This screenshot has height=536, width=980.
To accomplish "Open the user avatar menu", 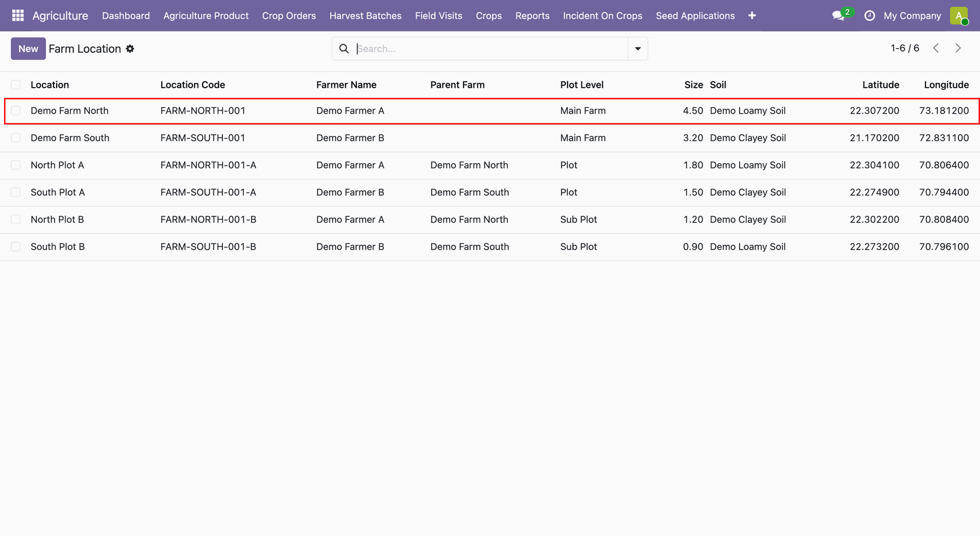I will pyautogui.click(x=959, y=16).
